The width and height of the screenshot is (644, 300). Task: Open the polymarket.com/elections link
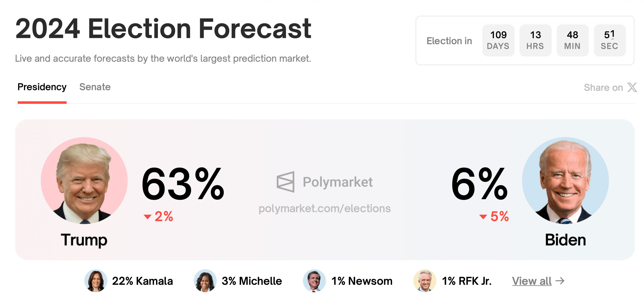coord(325,208)
